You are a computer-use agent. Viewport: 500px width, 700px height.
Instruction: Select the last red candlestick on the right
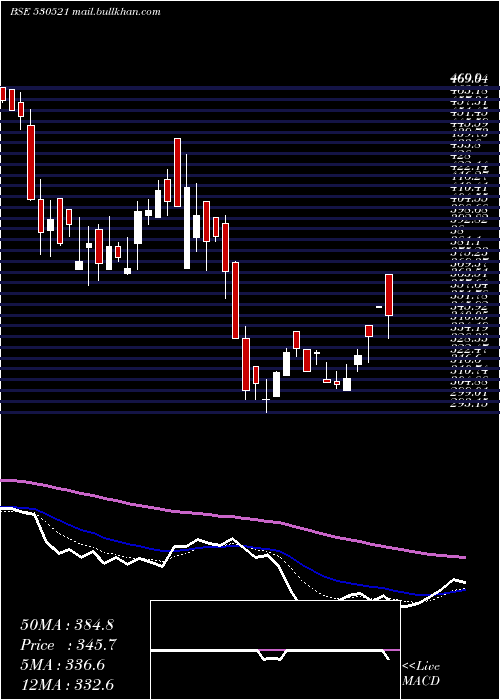[x=389, y=295]
